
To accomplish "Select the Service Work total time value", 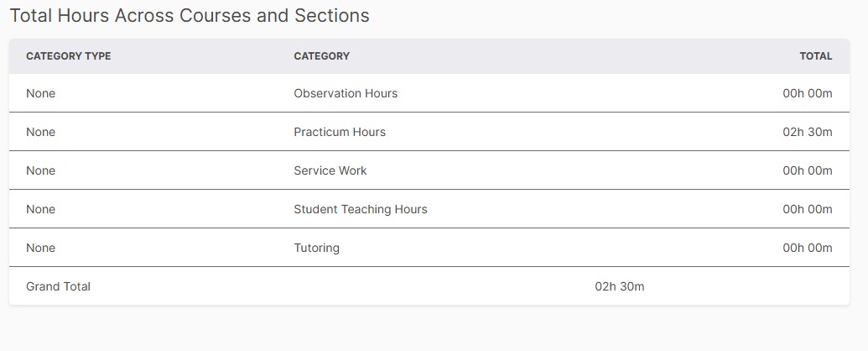I will tap(807, 170).
